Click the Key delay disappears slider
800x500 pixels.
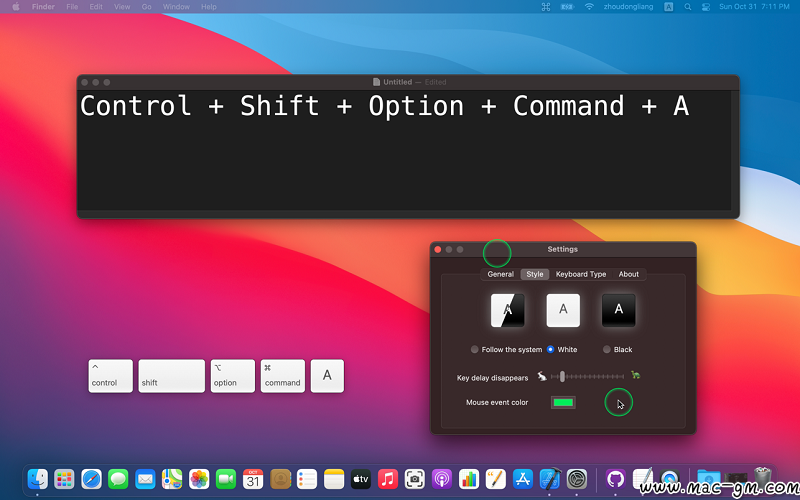click(x=587, y=377)
